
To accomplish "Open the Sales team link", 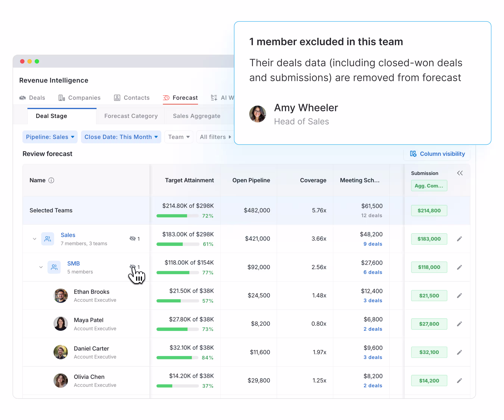I will pyautogui.click(x=68, y=235).
